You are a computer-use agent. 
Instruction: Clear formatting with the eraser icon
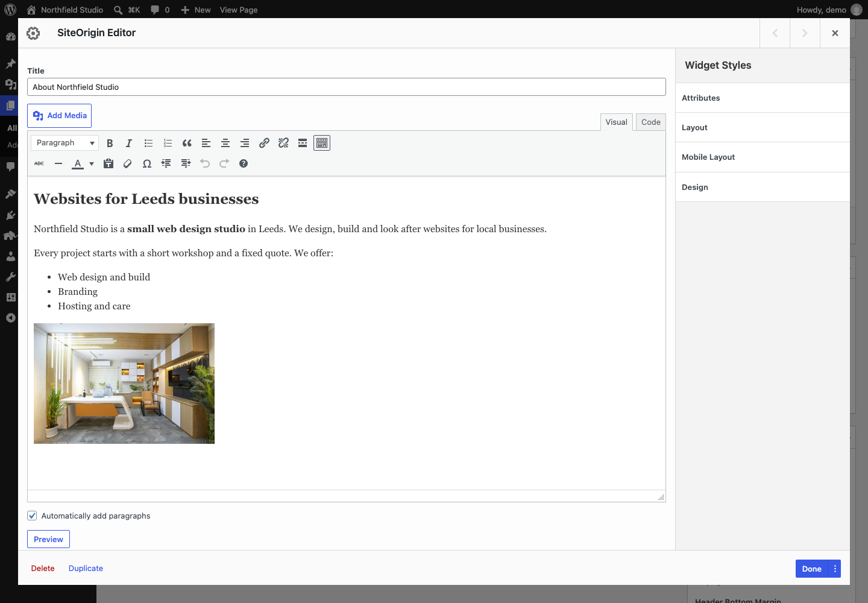tap(128, 163)
